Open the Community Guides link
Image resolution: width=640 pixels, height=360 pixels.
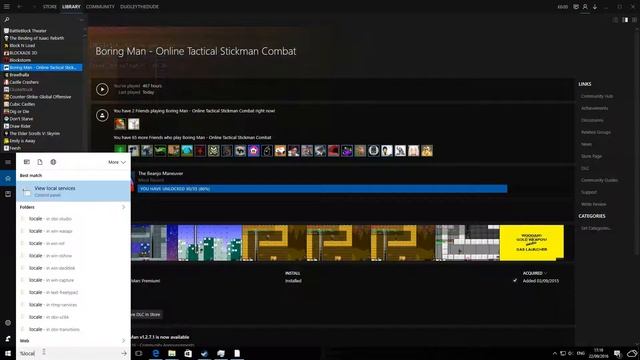click(599, 180)
